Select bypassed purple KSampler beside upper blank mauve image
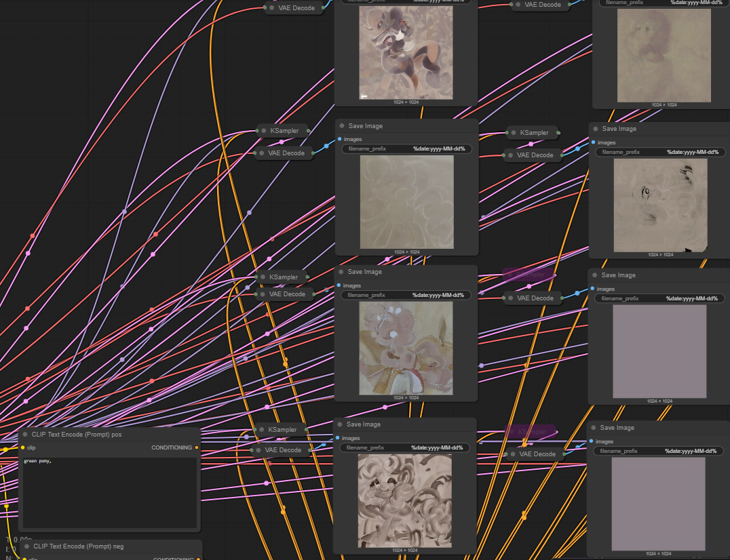This screenshot has height=560, width=730. tap(529, 275)
